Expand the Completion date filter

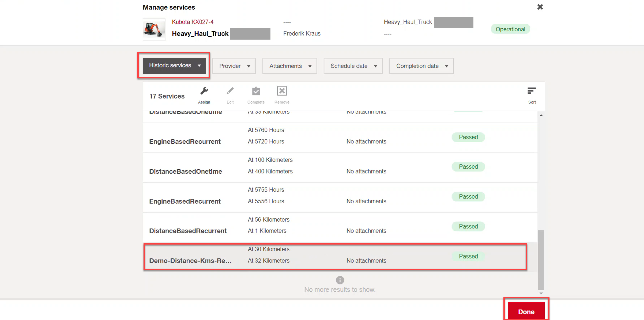tap(421, 66)
